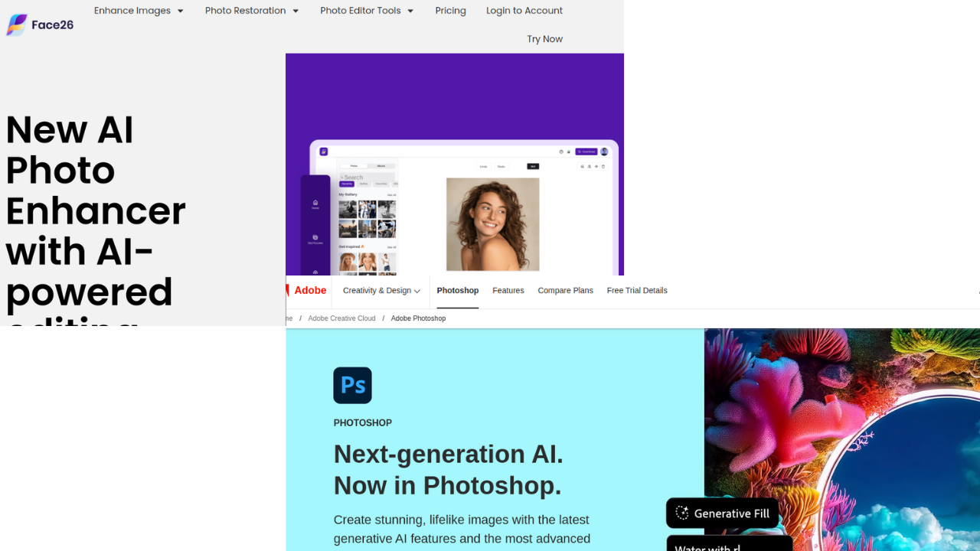Click the Face26 logo
980x551 pixels.
pos(40,24)
